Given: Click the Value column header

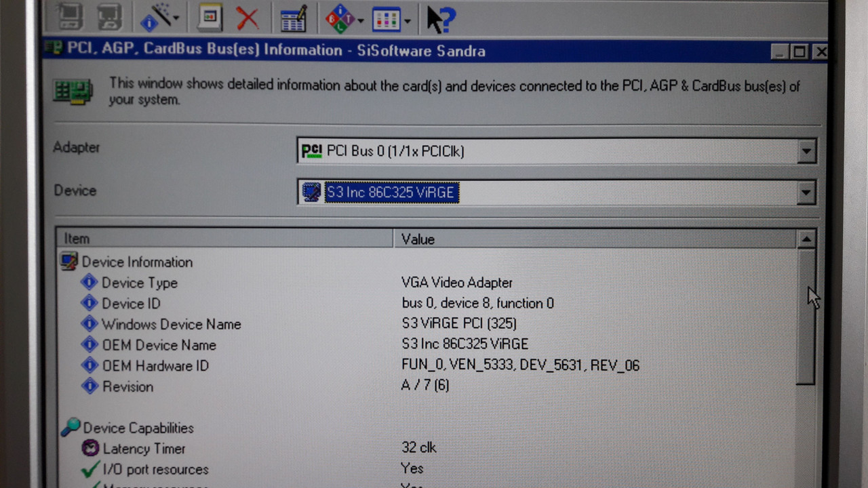Looking at the screenshot, I should click(595, 239).
